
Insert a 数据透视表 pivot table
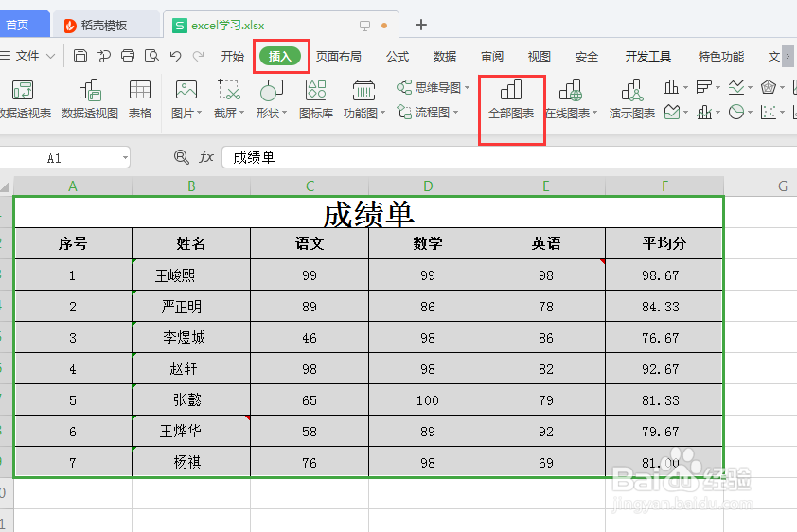pyautogui.click(x=24, y=99)
